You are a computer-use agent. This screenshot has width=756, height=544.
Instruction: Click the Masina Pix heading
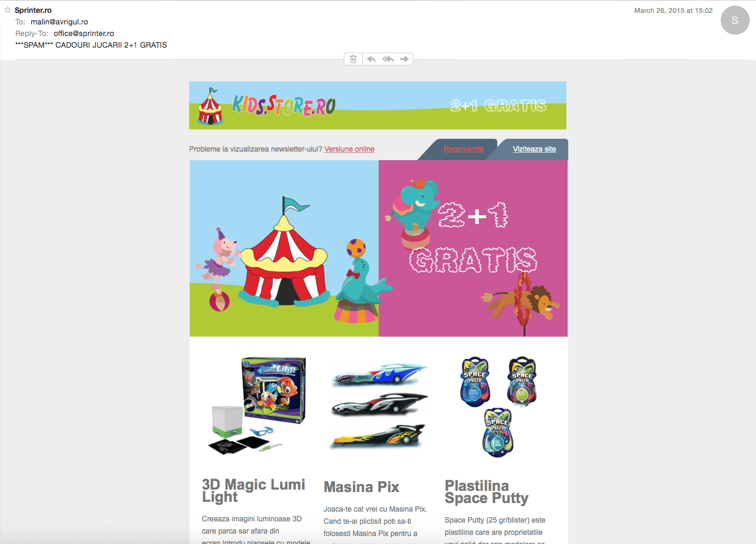click(361, 487)
